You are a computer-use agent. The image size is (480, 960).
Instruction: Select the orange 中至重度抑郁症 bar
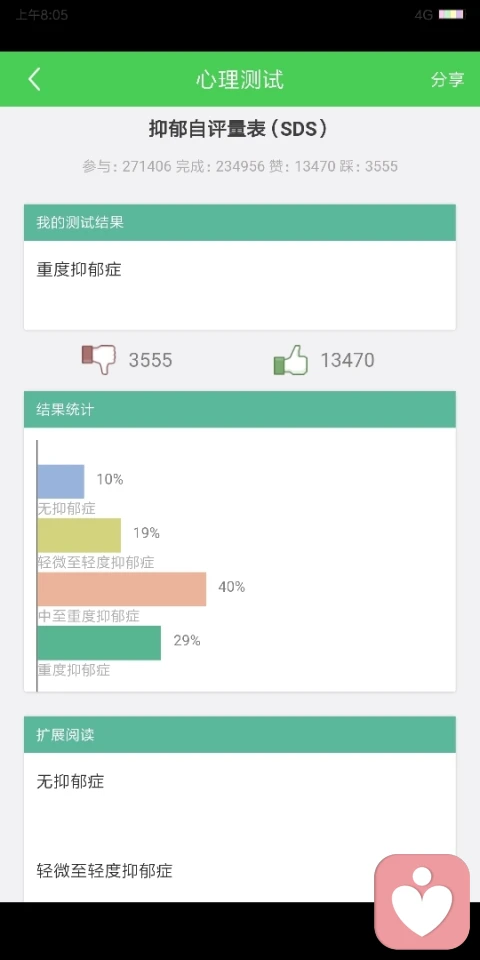tap(122, 589)
